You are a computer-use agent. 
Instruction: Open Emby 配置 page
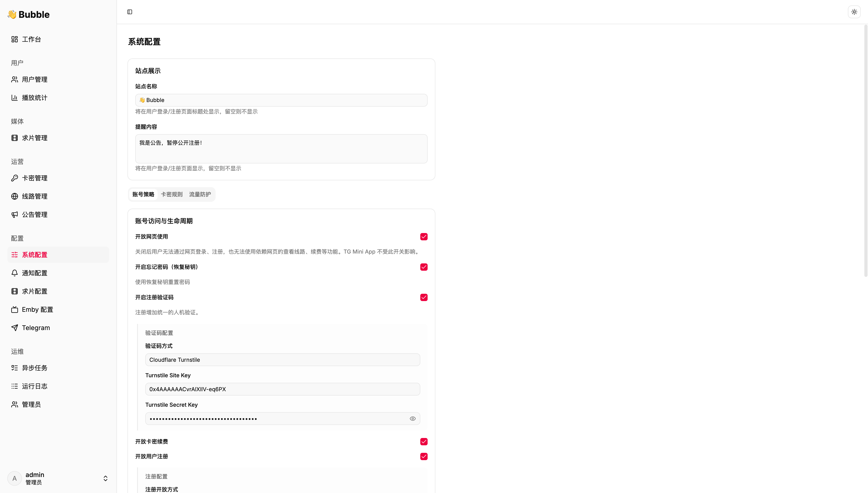point(37,309)
